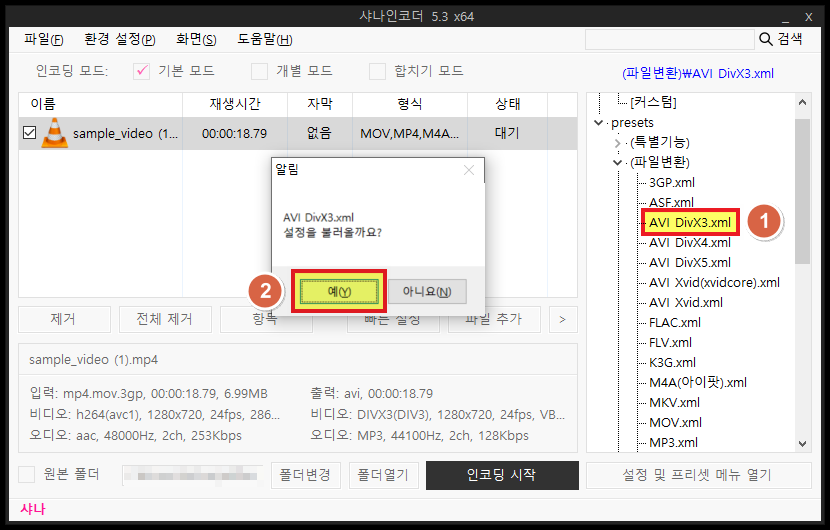This screenshot has height=530, width=830.
Task: Select 3GP.xml preset
Action: click(x=672, y=183)
